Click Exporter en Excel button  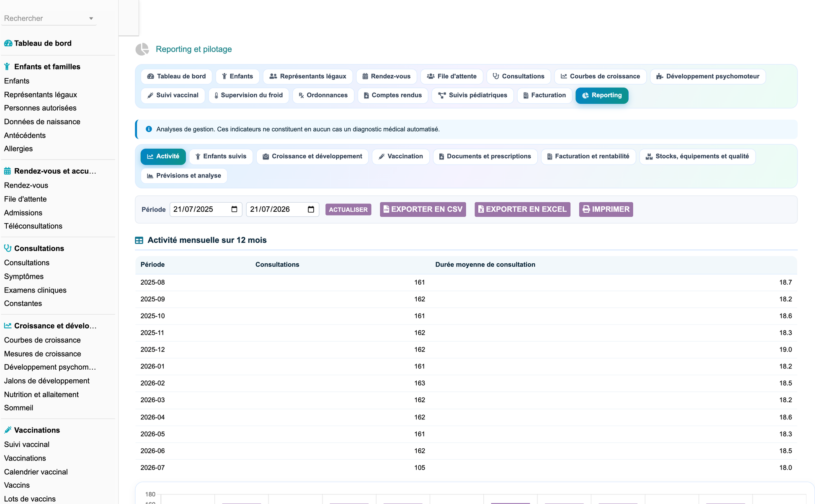[x=522, y=209]
